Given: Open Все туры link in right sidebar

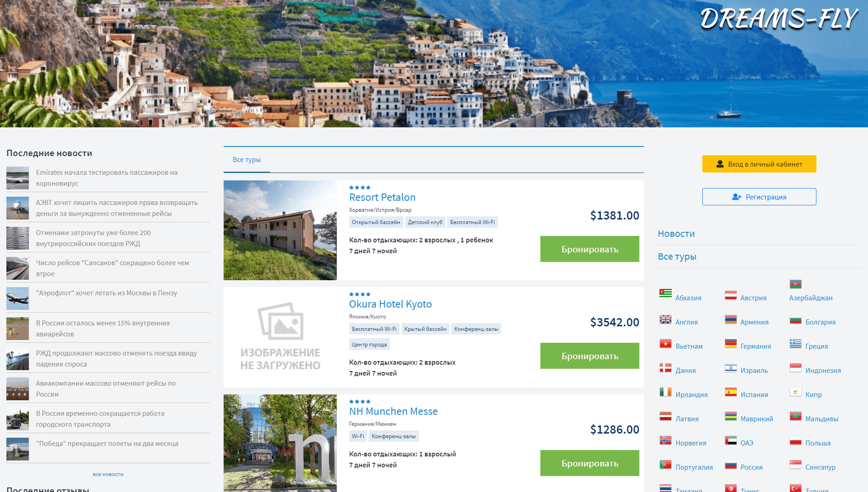Looking at the screenshot, I should [677, 256].
